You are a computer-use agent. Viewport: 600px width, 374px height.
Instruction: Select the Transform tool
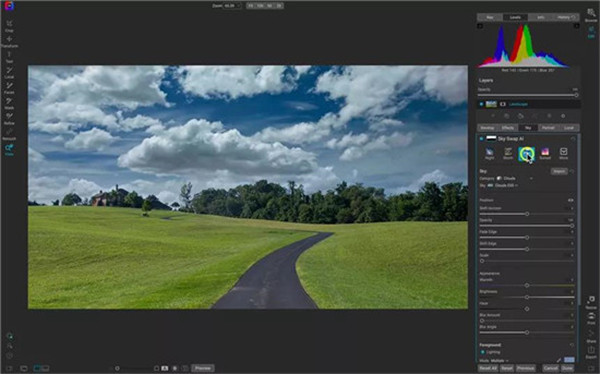[9, 41]
